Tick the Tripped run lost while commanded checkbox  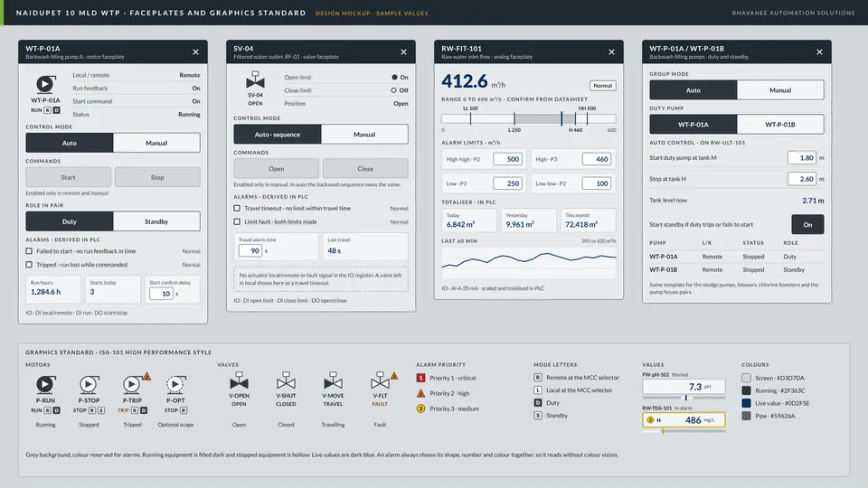pyautogui.click(x=29, y=265)
